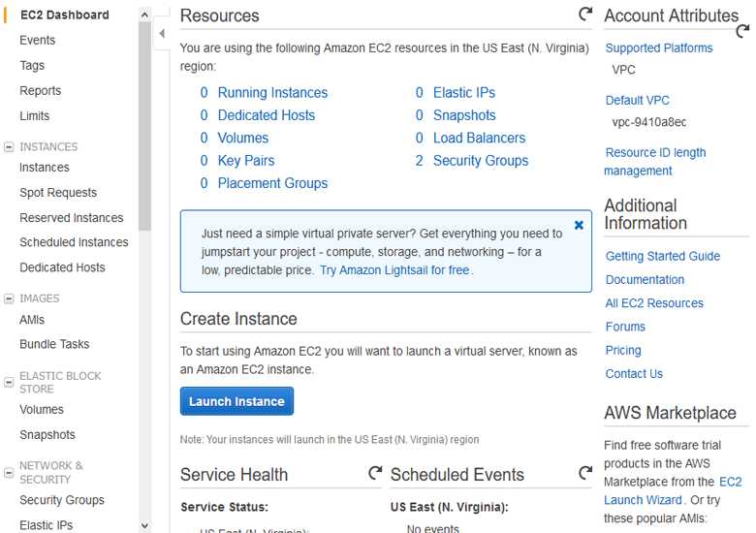Open EC2 Dashboard in sidebar
Viewport: 756px width, 533px height.
pos(65,15)
